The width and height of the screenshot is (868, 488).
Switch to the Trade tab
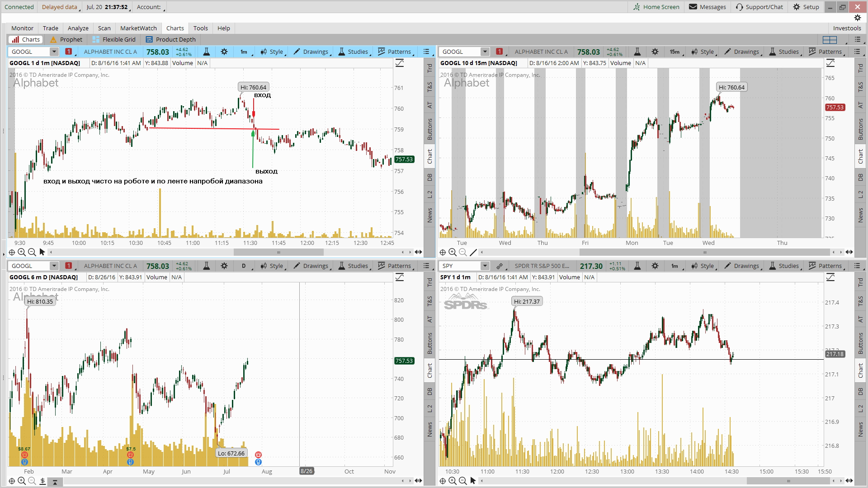50,28
